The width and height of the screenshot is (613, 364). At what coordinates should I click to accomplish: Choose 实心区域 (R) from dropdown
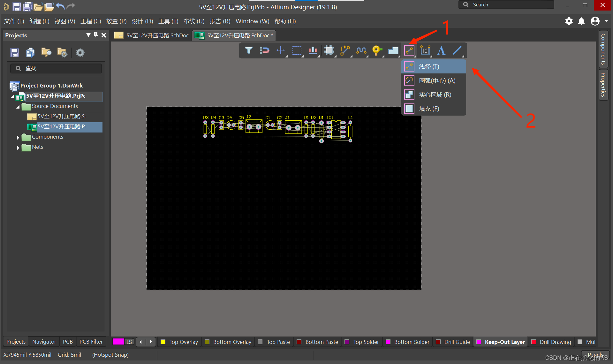point(434,95)
